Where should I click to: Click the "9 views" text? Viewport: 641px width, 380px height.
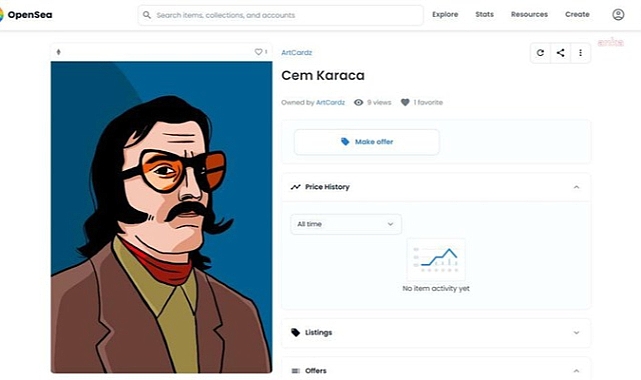tap(379, 103)
